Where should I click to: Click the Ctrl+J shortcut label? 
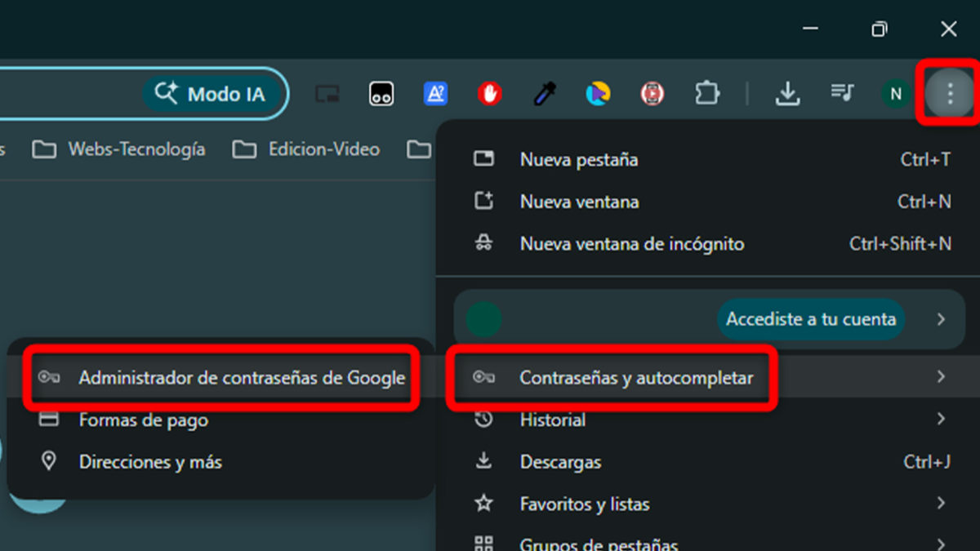tap(927, 462)
